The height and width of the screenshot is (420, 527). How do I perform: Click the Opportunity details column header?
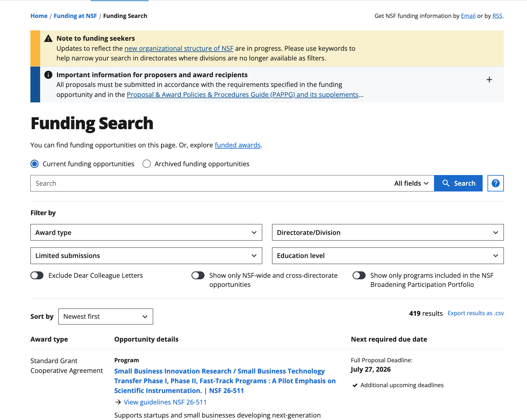146,339
